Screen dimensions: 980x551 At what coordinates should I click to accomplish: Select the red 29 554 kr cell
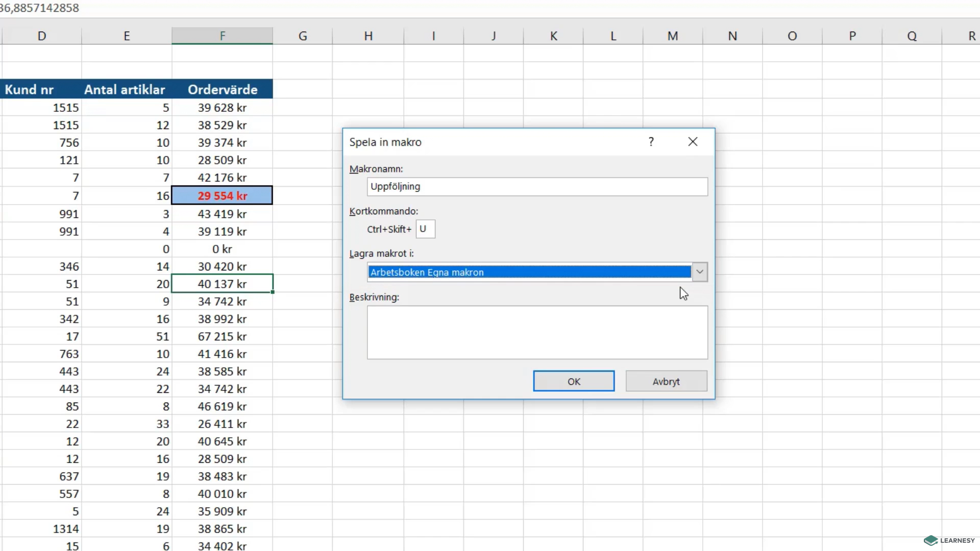(x=222, y=195)
